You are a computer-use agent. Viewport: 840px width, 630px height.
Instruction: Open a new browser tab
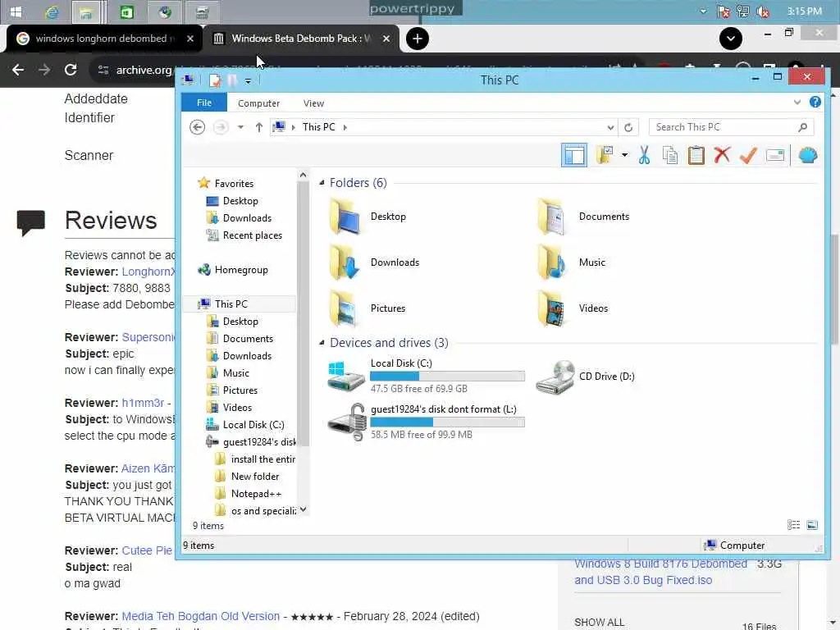click(x=418, y=39)
